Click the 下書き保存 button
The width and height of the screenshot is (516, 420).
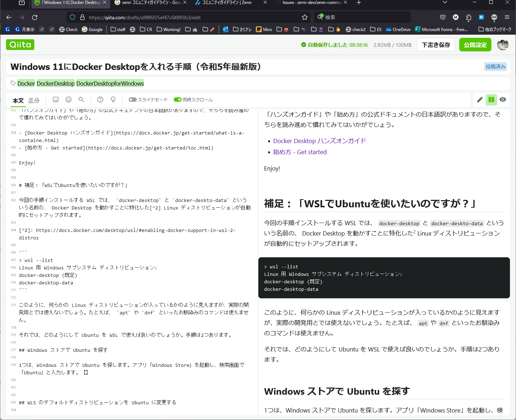pos(436,45)
